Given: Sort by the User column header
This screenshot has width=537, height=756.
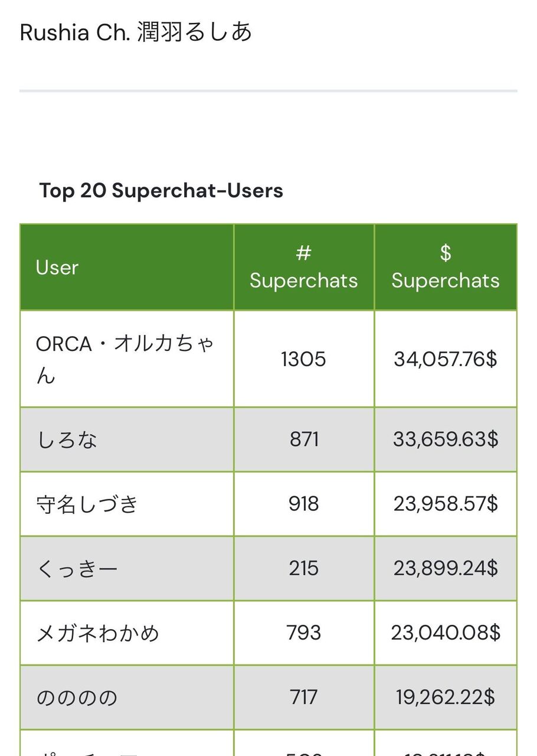Looking at the screenshot, I should (57, 268).
